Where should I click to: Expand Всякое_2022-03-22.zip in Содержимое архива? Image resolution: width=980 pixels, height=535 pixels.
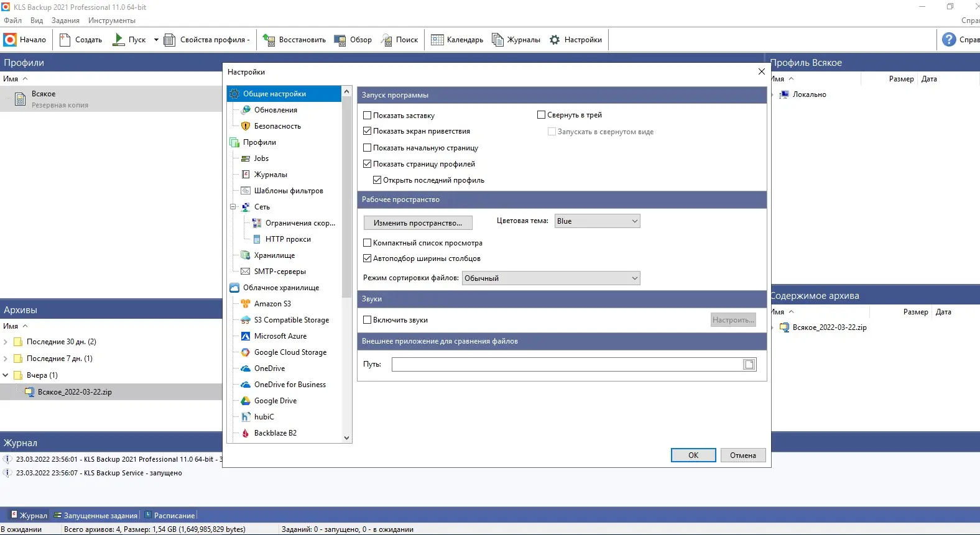773,327
